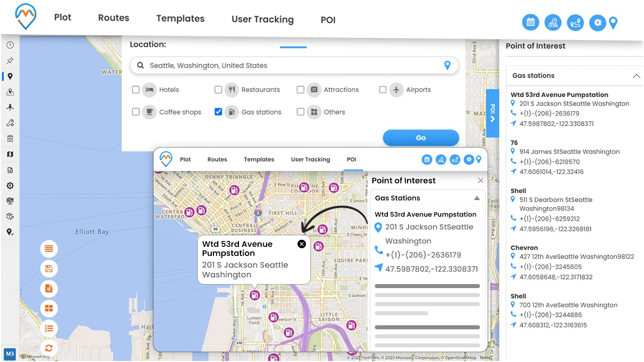Open the Templates menu in top navigation
The image size is (644, 362).
[180, 19]
